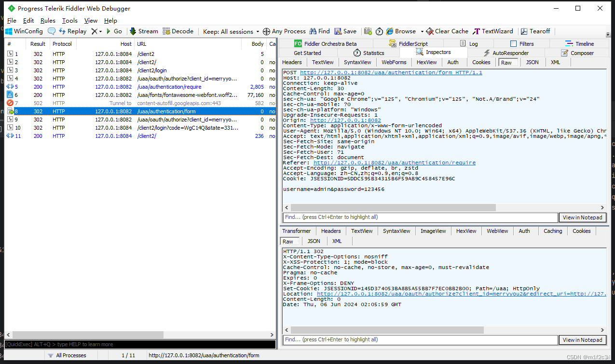615x364 pixels.
Task: Select request SyntaxView tab
Action: (x=357, y=62)
